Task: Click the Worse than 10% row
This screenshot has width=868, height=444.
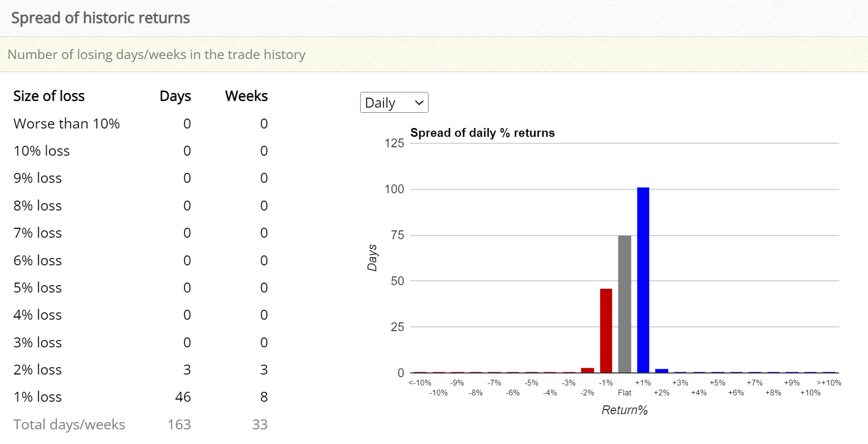Action: click(x=140, y=124)
